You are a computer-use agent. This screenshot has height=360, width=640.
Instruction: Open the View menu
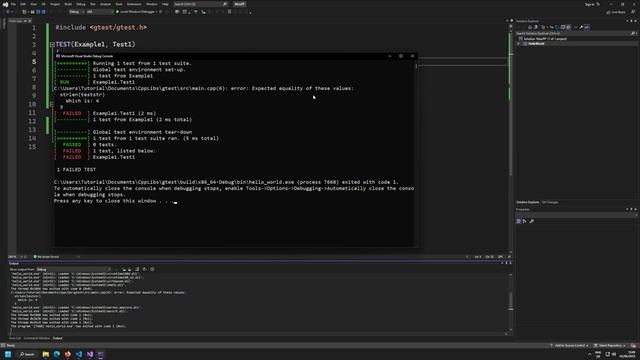pyautogui.click(x=33, y=4)
